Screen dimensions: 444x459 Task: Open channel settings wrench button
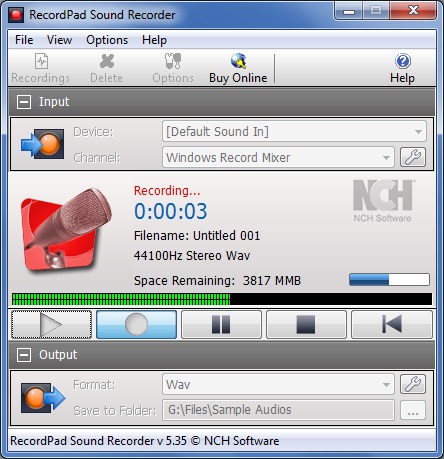point(413,157)
